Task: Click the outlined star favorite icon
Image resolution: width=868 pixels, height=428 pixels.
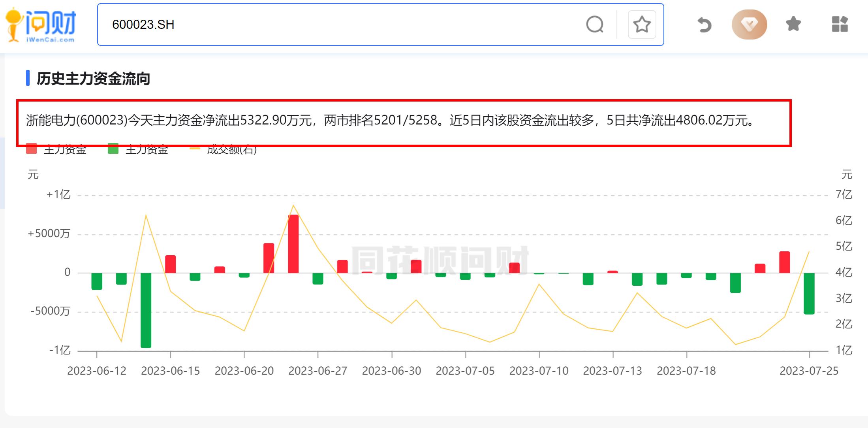Action: 642,25
